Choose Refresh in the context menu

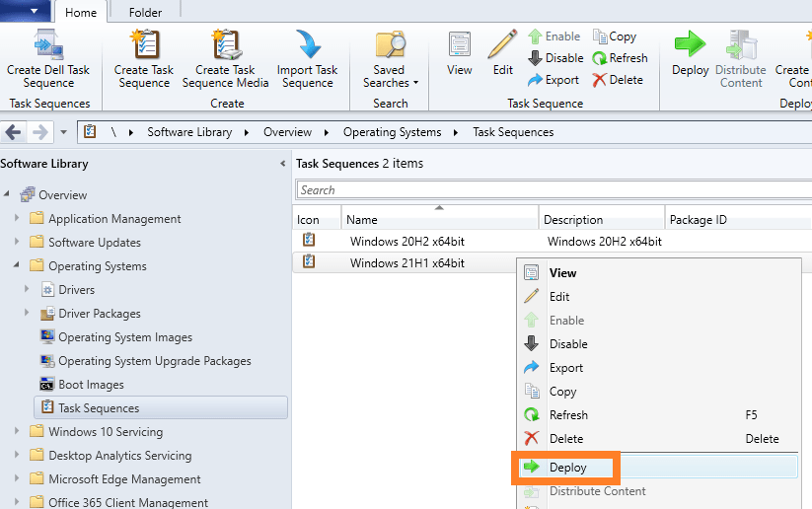point(659,415)
